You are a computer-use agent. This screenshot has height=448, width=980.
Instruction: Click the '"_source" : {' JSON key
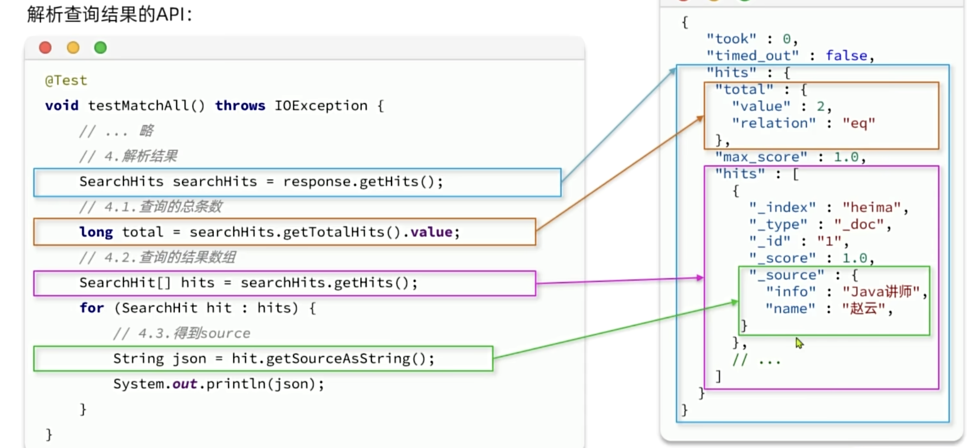[803, 275]
